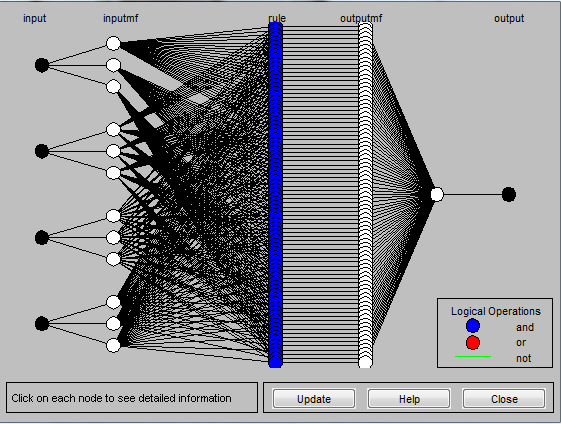561x424 pixels.
Task: Click the topmost inputmf node
Action: (113, 43)
